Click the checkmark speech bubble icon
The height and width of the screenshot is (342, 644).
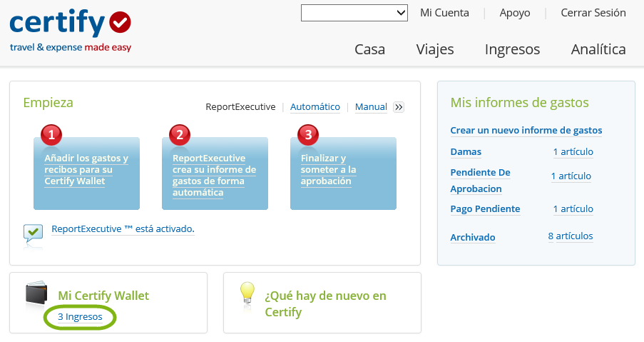click(x=34, y=234)
